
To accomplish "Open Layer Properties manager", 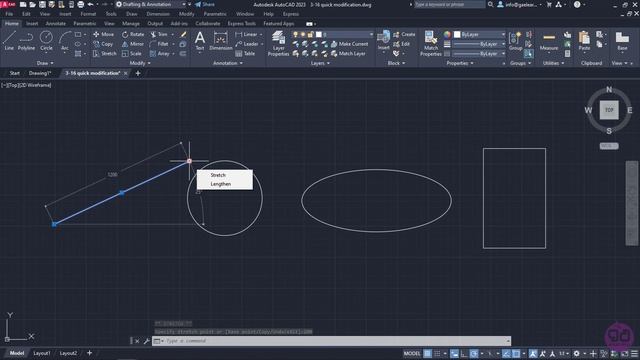I will pyautogui.click(x=278, y=43).
